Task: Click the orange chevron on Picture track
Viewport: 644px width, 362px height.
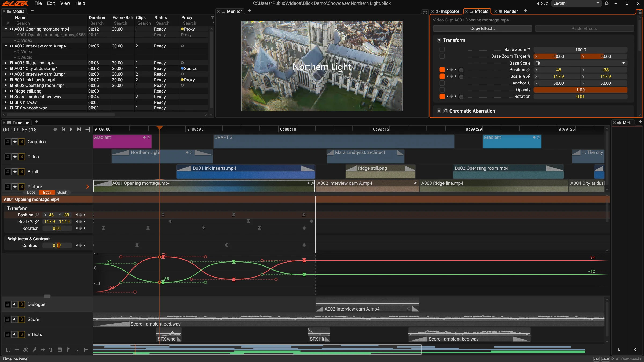Action: [x=87, y=187]
